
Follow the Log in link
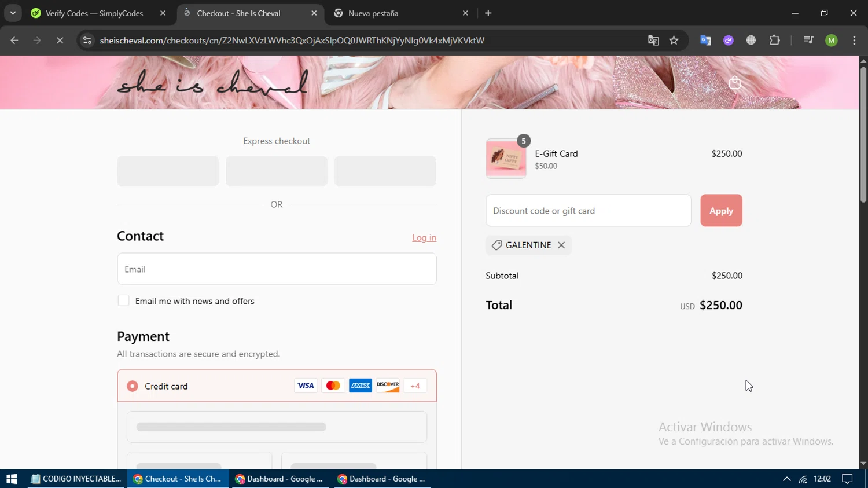click(424, 237)
